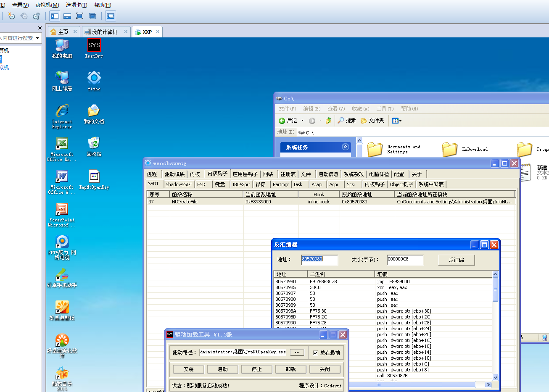Select the Microsoft Office Excel shortcut icon
Image resolution: width=549 pixels, height=392 pixels.
[62, 149]
